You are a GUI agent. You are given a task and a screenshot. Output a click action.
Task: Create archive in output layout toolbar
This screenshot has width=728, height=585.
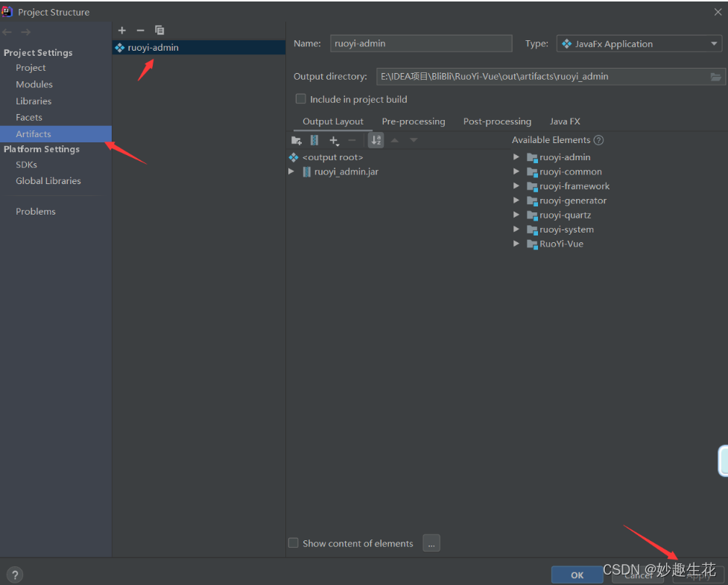pos(314,140)
